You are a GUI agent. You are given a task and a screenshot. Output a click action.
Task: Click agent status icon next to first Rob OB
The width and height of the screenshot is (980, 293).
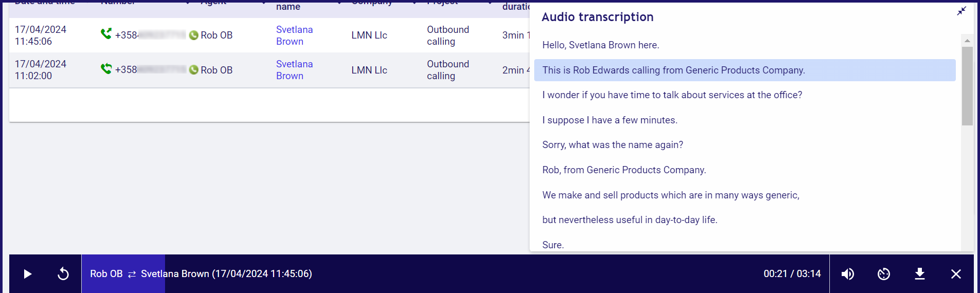pyautogui.click(x=194, y=35)
